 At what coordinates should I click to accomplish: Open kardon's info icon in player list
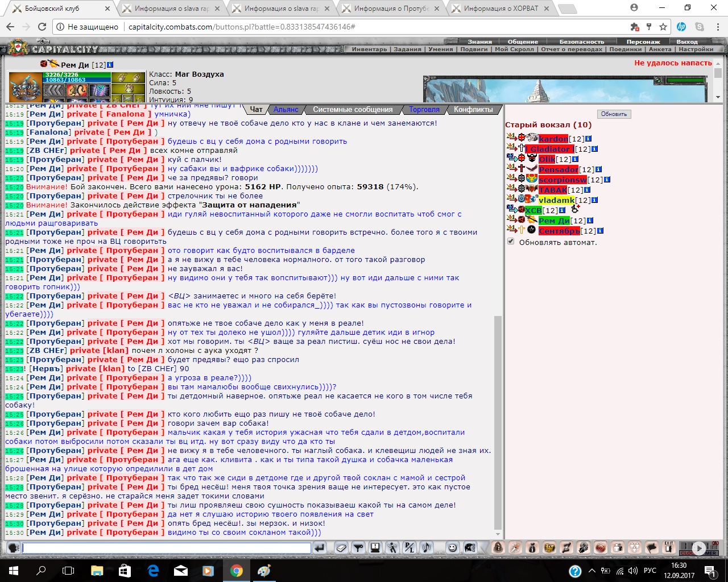[589, 139]
